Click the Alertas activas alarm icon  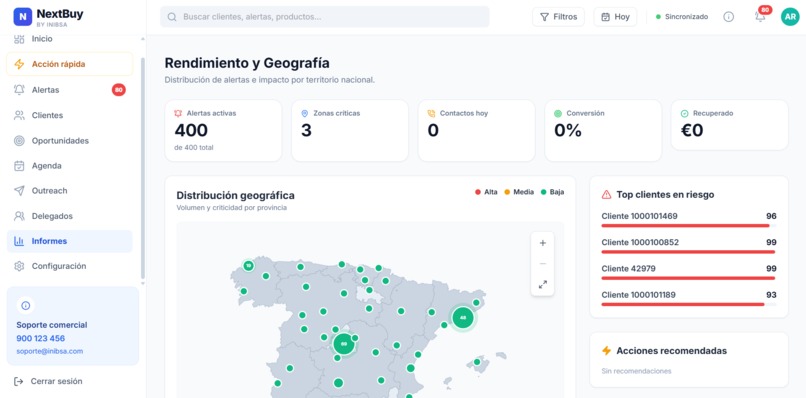coord(178,114)
